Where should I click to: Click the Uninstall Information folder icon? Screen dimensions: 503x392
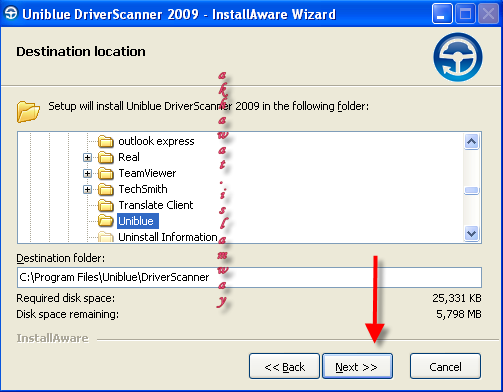(106, 237)
